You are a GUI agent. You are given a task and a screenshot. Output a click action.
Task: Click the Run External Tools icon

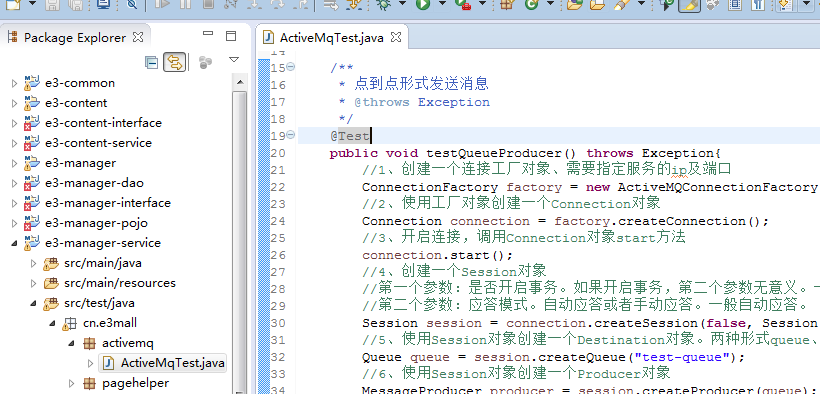(x=463, y=4)
